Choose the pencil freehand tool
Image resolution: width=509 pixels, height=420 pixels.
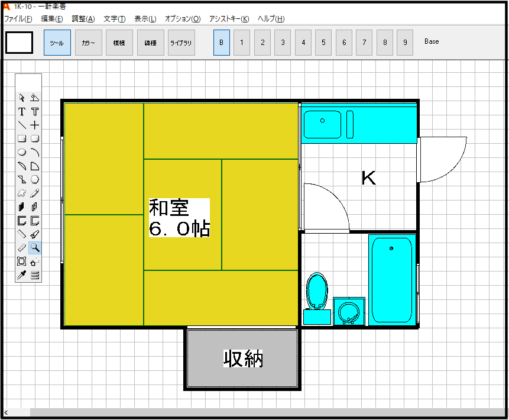(35, 193)
